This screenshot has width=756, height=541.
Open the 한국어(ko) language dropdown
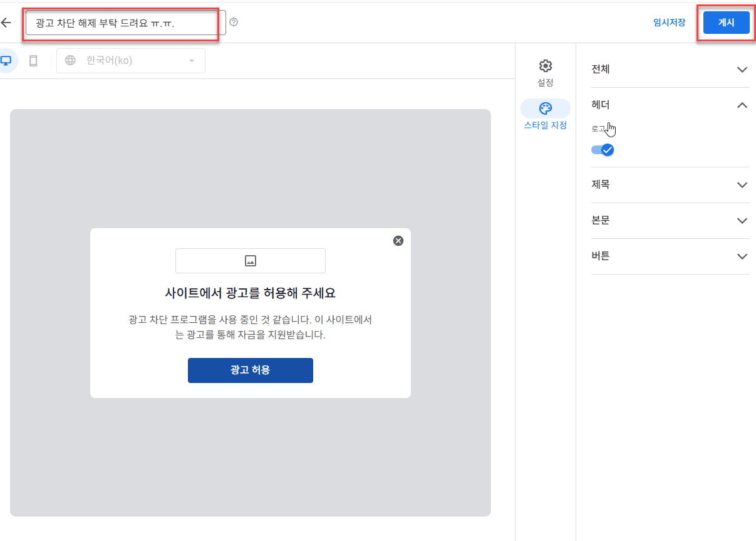138,61
